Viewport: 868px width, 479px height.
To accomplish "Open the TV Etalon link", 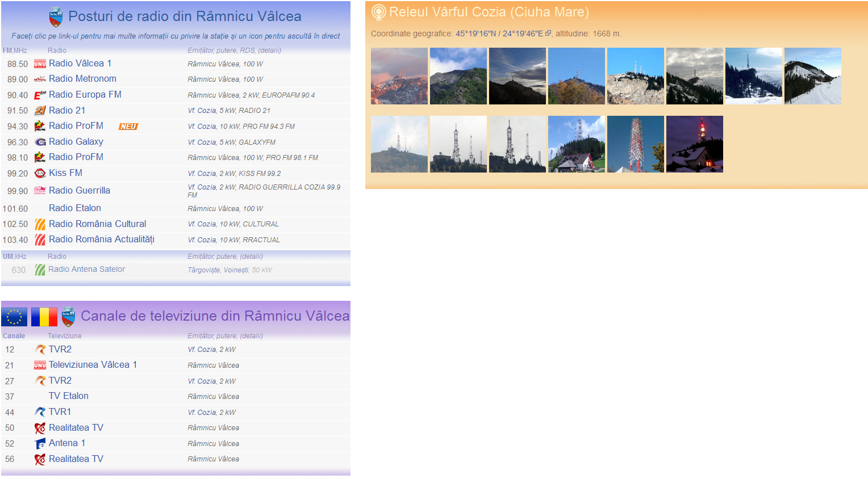I will pos(69,396).
